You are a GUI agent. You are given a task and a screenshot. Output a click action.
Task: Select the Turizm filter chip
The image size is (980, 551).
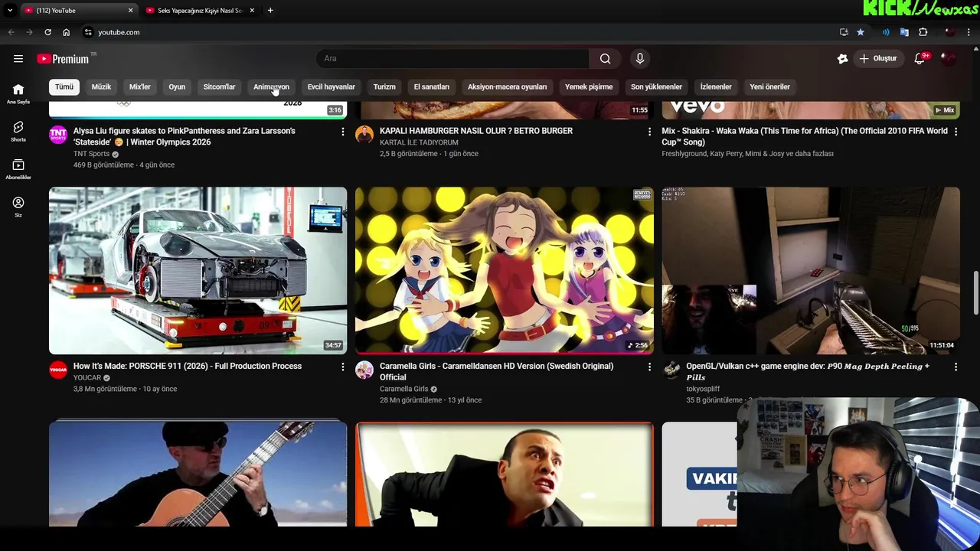pos(384,86)
